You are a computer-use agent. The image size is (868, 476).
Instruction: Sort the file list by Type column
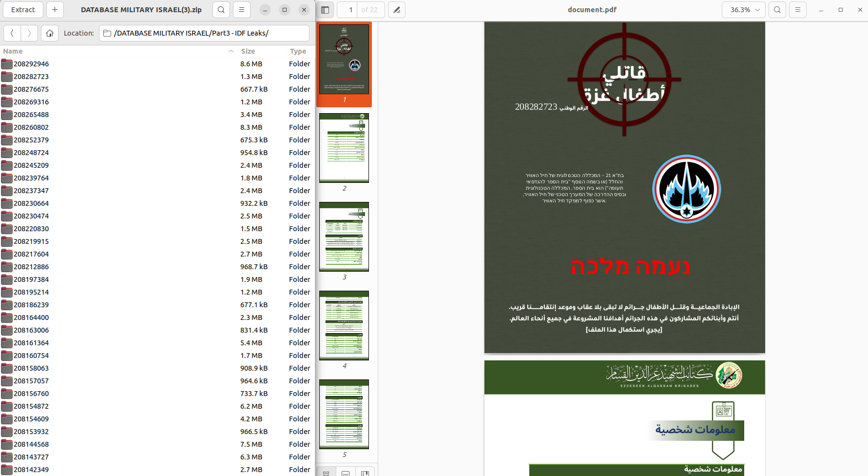pos(298,51)
